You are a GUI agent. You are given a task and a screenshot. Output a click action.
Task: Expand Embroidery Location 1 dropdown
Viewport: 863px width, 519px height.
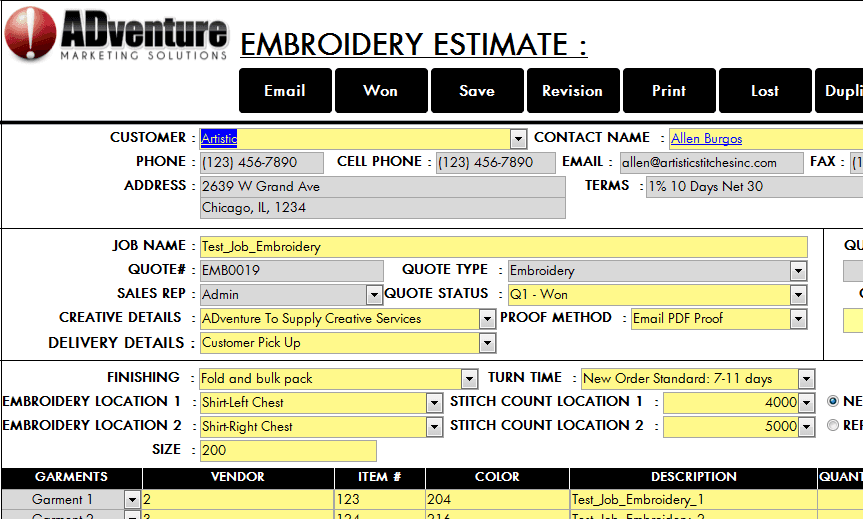click(434, 403)
